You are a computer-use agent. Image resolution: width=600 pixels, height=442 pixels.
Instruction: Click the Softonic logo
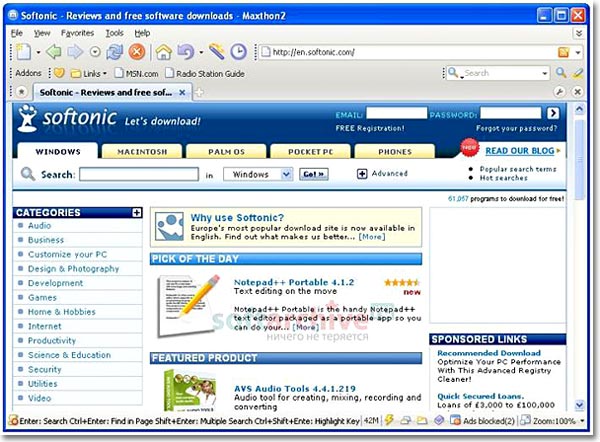[67, 118]
